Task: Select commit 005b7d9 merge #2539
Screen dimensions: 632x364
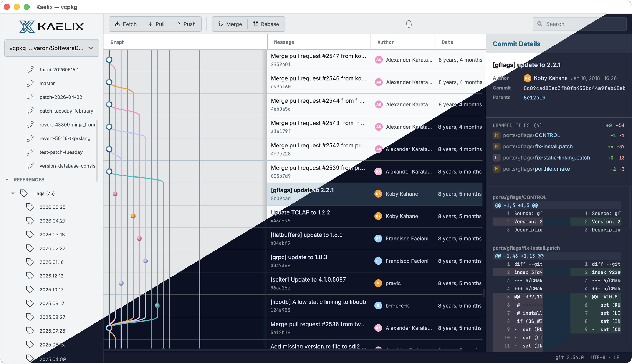Action: click(x=375, y=171)
